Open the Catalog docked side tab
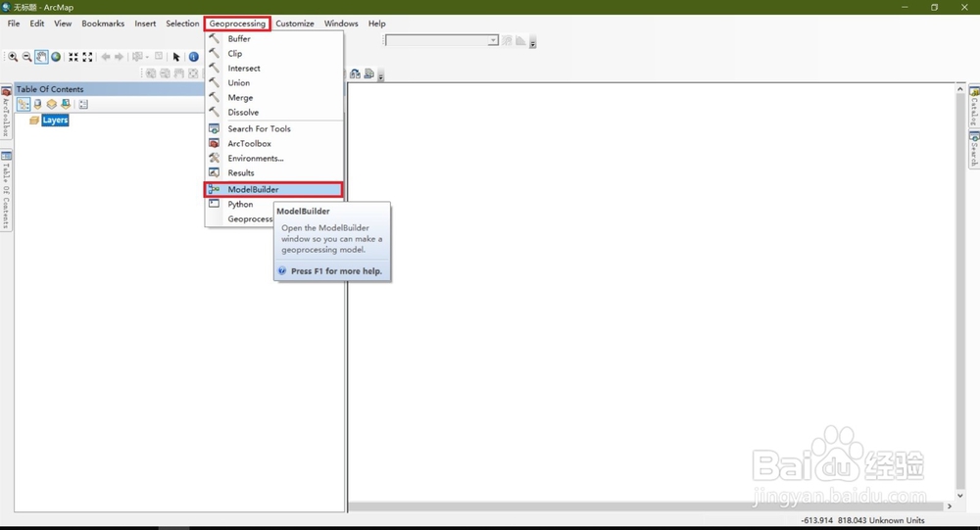The width and height of the screenshot is (980, 530). 974,107
